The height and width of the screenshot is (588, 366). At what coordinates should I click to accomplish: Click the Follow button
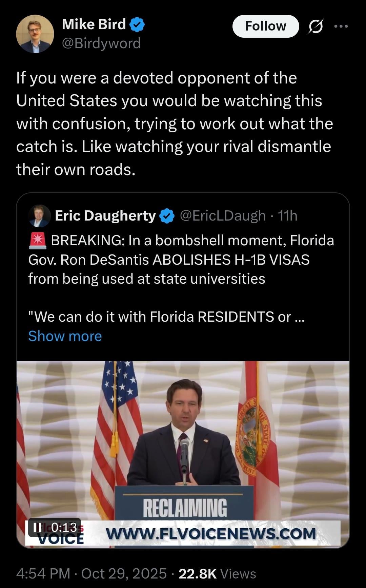click(265, 26)
